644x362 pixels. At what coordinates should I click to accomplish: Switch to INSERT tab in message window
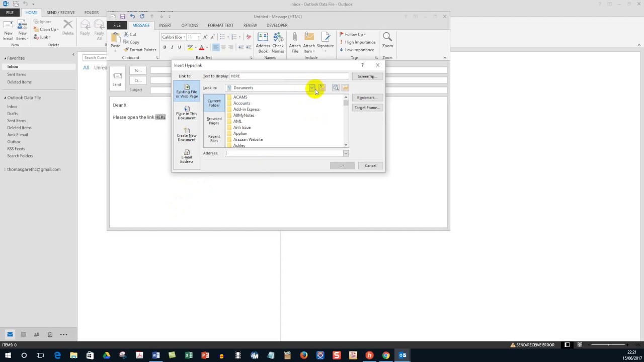(165, 25)
